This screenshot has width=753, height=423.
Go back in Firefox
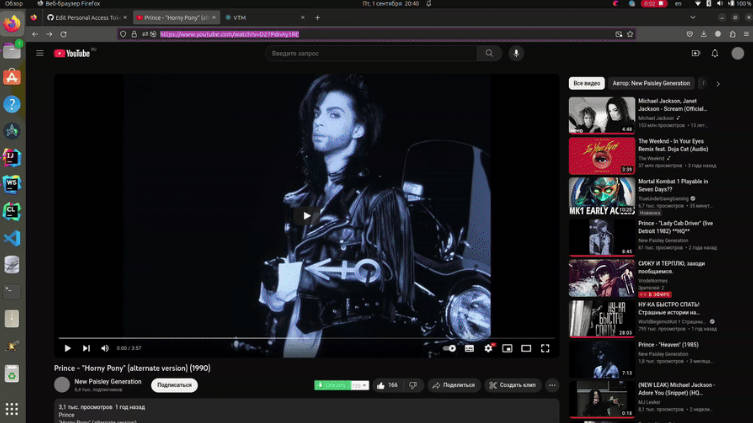[35, 35]
